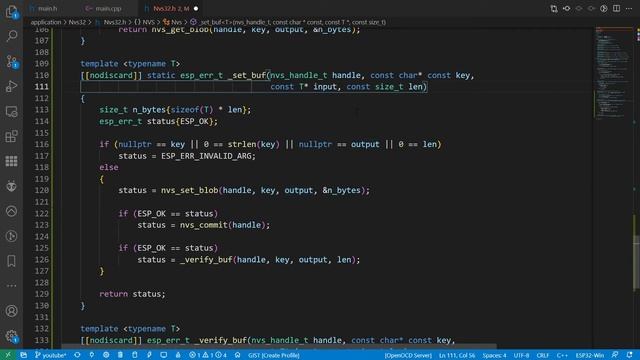Click '[OpenOCD Server]' in status bar
The image size is (640, 360).
coord(408,355)
